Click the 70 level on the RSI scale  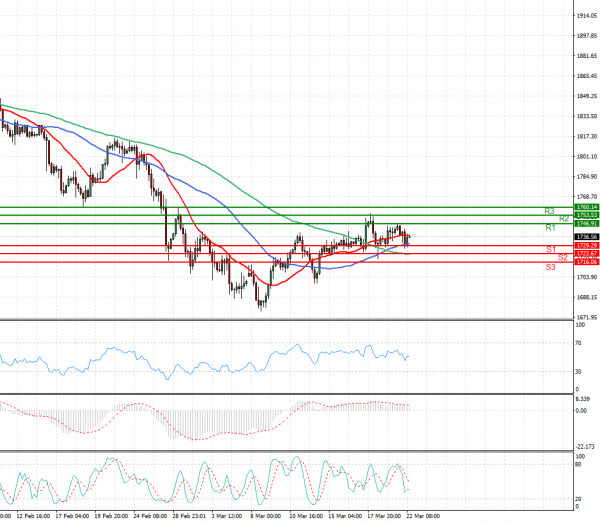[x=578, y=343]
